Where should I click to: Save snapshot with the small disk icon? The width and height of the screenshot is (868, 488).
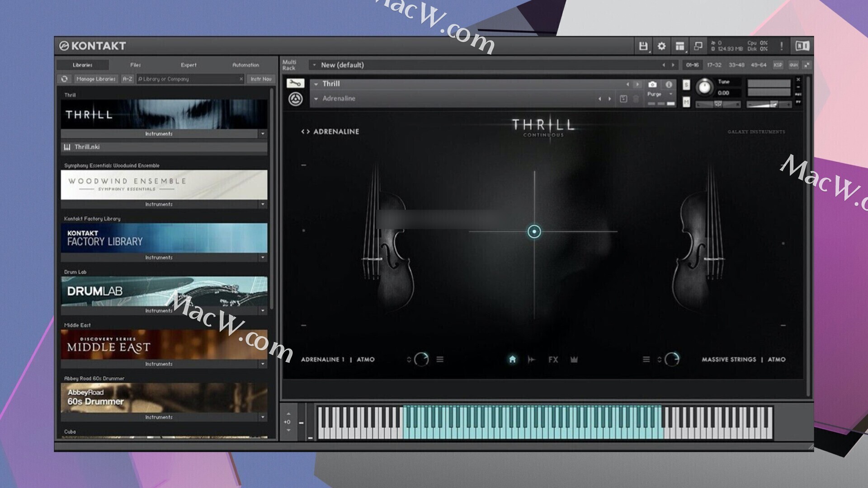tap(623, 99)
